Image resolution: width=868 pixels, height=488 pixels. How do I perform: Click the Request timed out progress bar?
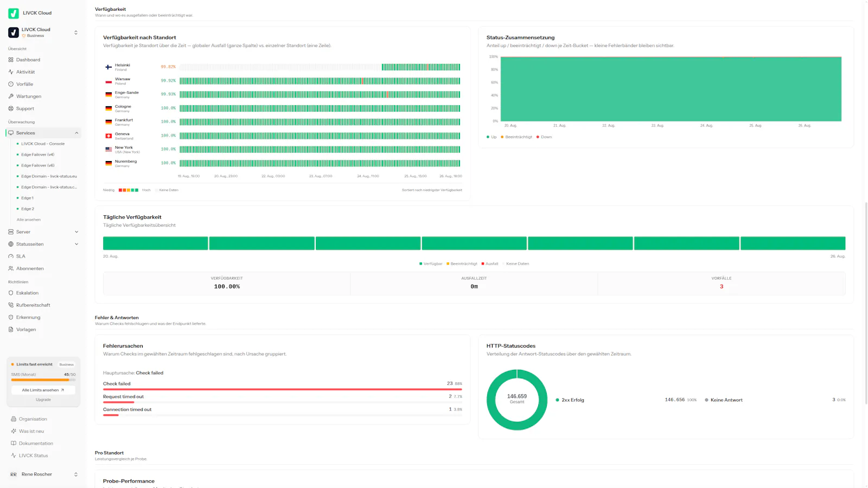(283, 402)
